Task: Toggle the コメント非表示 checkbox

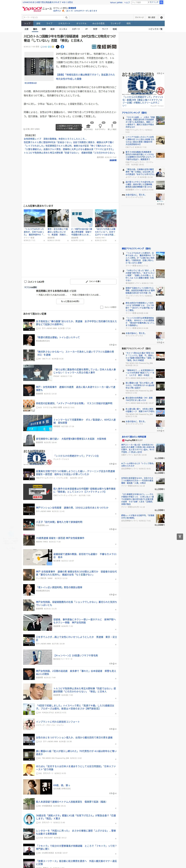Action: click(102, 307)
